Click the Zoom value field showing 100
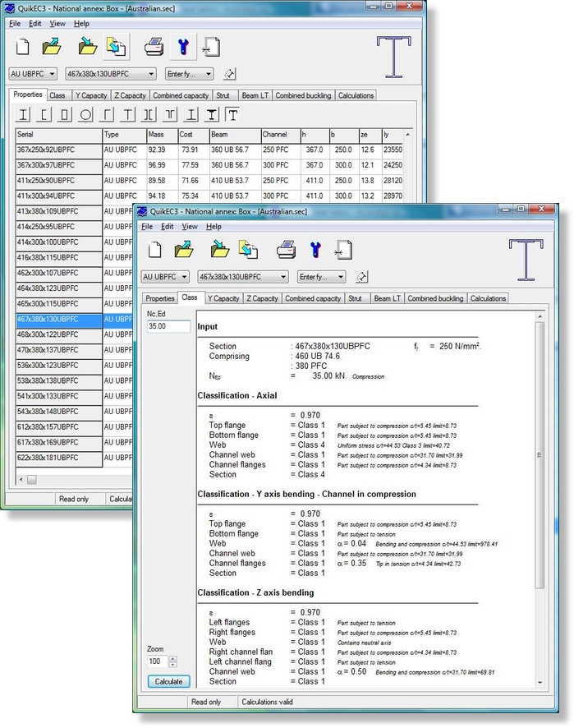Image resolution: width=574 pixels, height=728 pixels. 158,661
